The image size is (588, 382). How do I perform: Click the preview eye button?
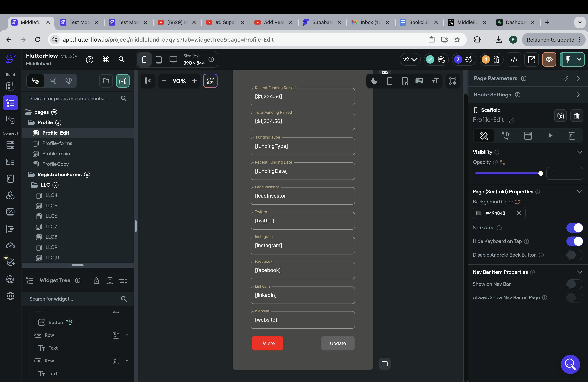tap(549, 60)
